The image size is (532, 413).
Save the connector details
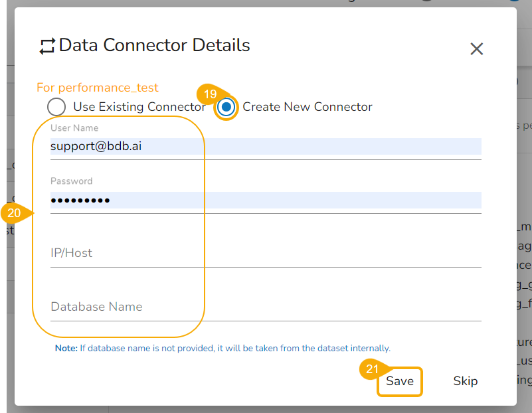pyautogui.click(x=400, y=381)
